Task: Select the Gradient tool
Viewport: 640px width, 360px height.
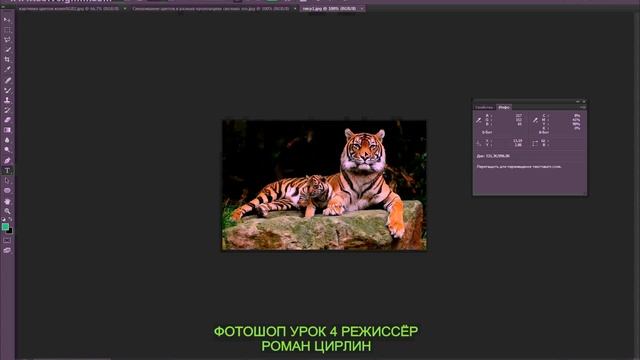Action: point(7,130)
